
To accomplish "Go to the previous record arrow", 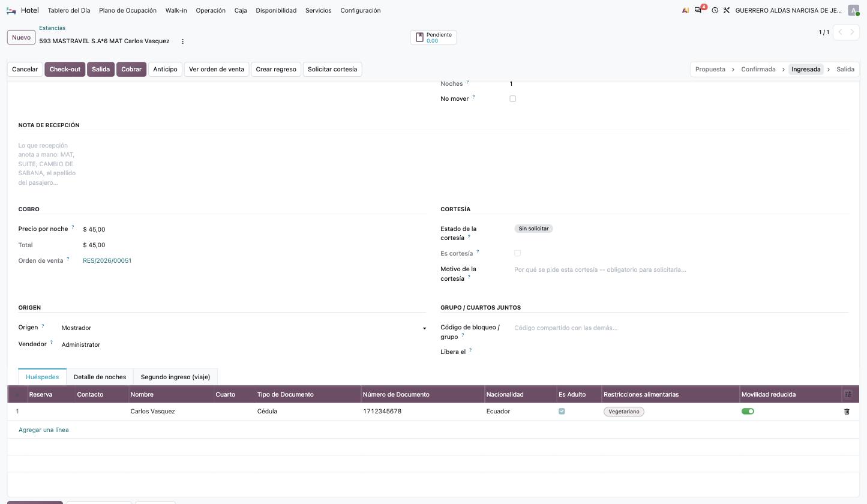I will point(840,32).
